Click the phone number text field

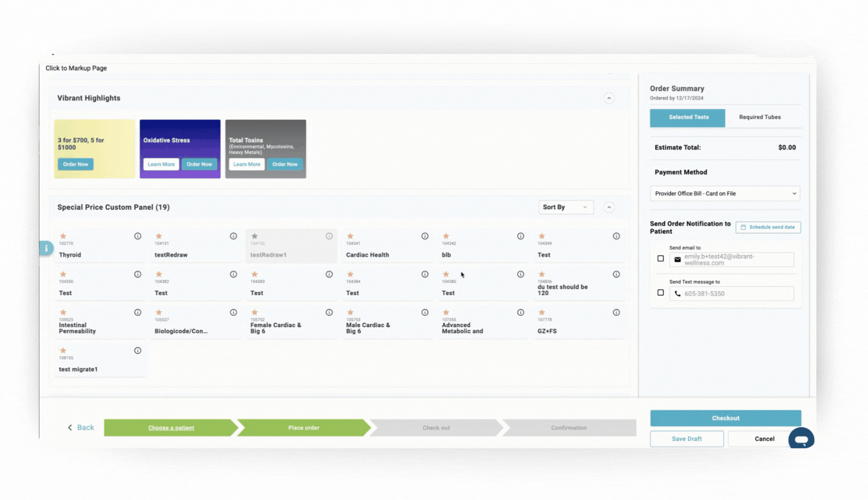click(736, 293)
